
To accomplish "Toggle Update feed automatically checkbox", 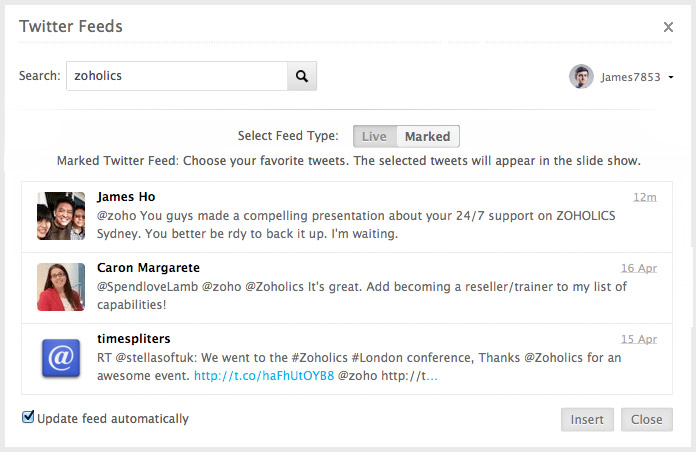I will click(28, 417).
